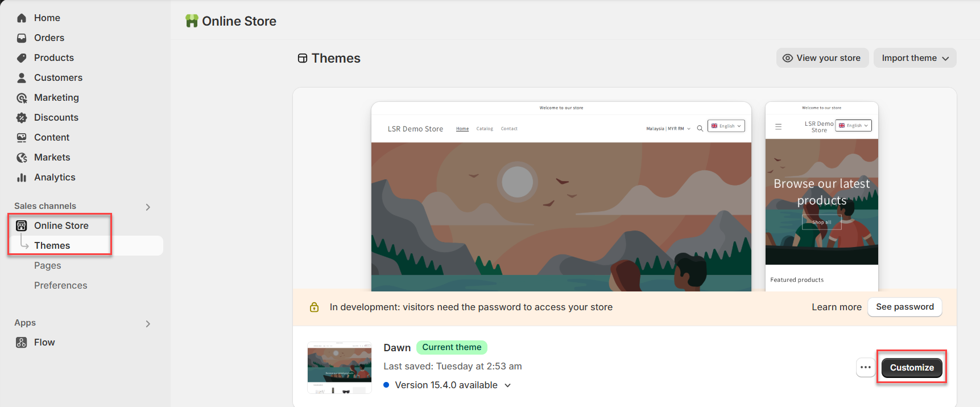Click Featured products text in mobile preview
This screenshot has height=407, width=980.
click(x=797, y=280)
